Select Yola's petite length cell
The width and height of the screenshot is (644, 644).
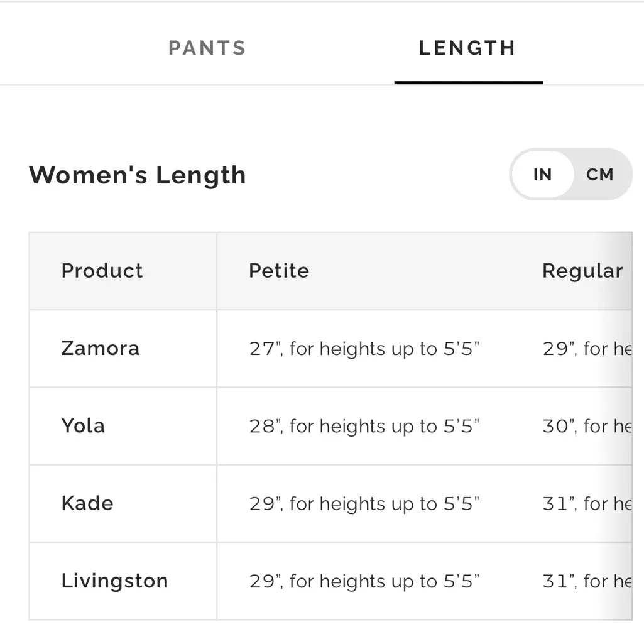(x=364, y=426)
